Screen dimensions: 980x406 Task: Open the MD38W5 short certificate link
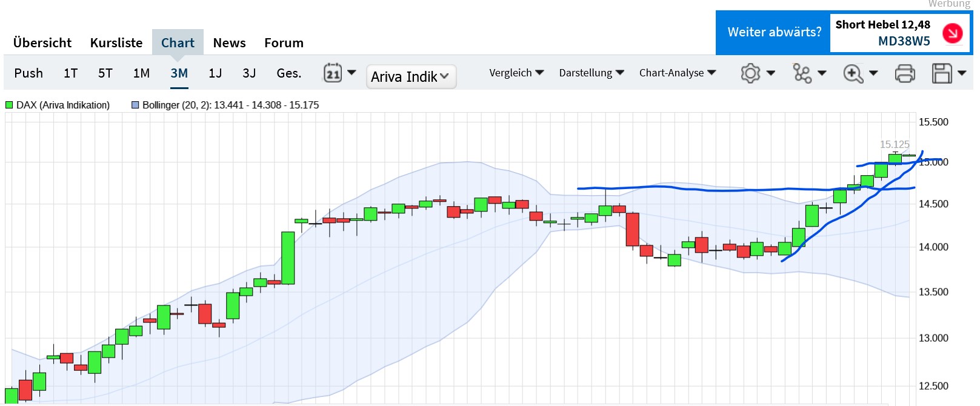click(x=904, y=41)
